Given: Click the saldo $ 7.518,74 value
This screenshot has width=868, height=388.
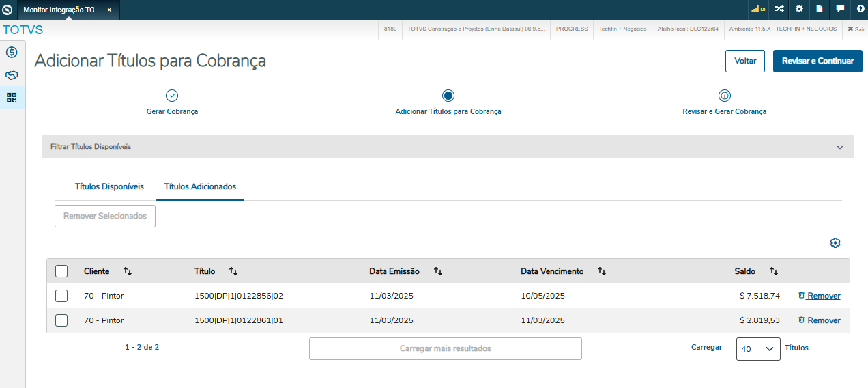Looking at the screenshot, I should click(x=759, y=296).
